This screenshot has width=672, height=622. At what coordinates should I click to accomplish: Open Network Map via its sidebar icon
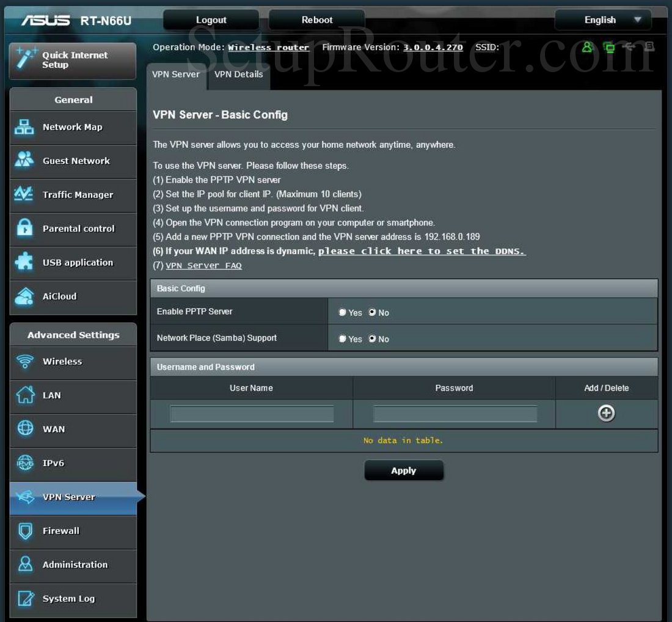(24, 127)
